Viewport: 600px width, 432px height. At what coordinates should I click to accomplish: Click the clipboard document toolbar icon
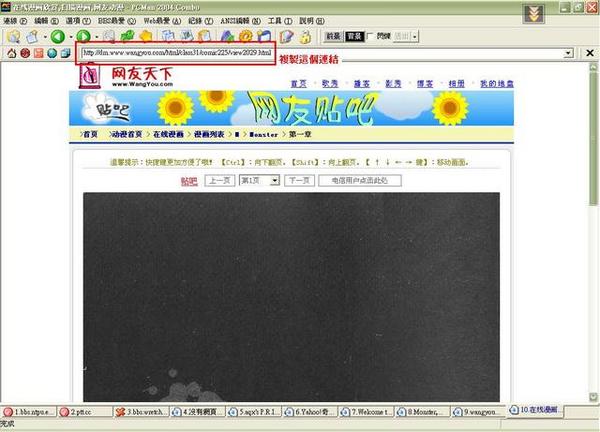click(x=205, y=36)
